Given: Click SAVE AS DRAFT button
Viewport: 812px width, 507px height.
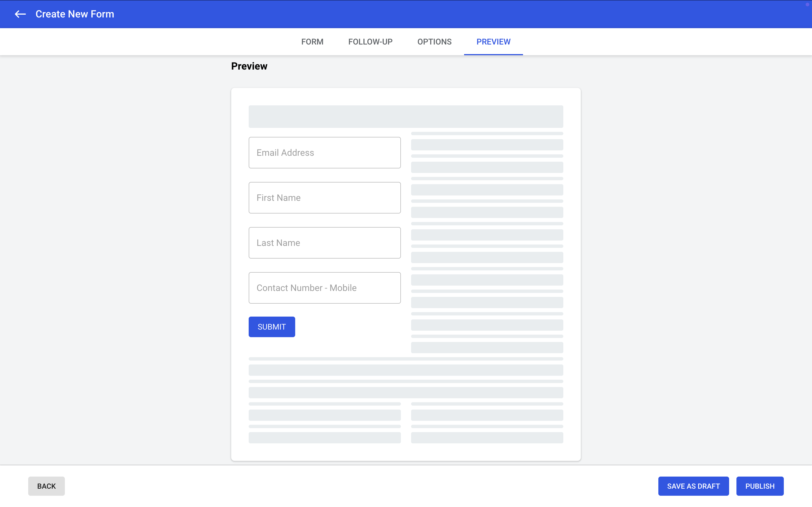Looking at the screenshot, I should pyautogui.click(x=693, y=486).
